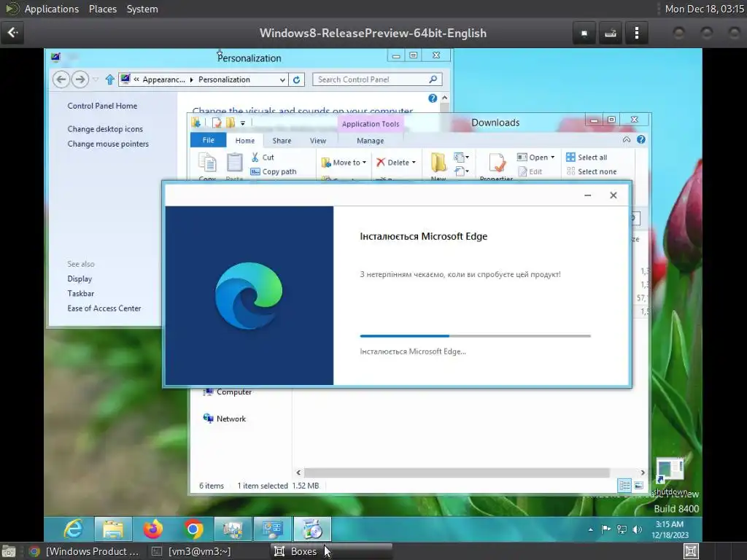This screenshot has width=747, height=560.
Task: Click the New folder icon
Action: 438,163
